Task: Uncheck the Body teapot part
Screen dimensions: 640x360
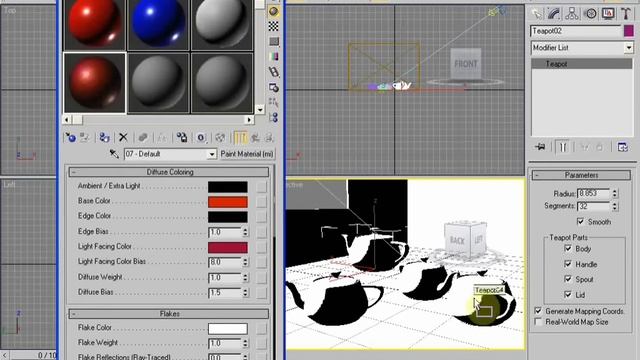Action: (x=567, y=249)
